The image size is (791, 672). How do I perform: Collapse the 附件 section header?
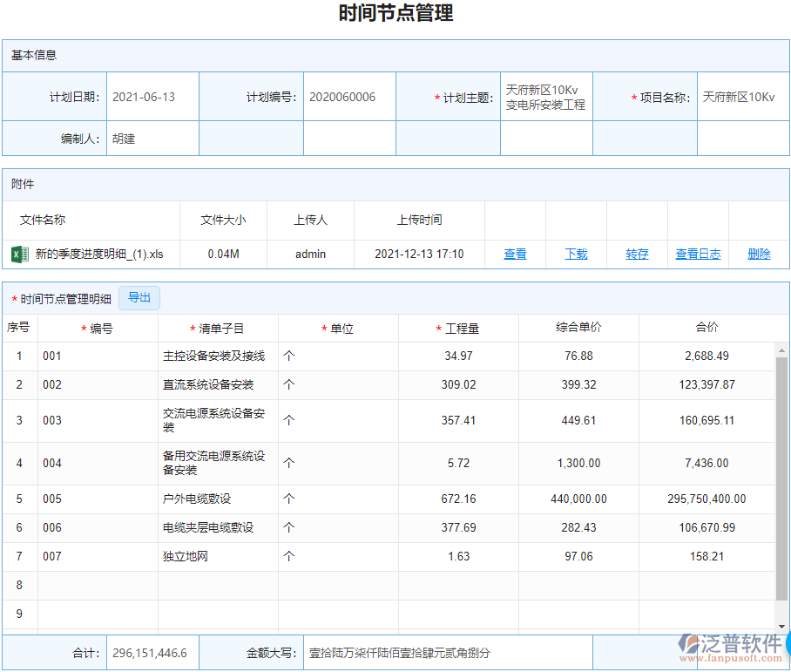[x=23, y=184]
